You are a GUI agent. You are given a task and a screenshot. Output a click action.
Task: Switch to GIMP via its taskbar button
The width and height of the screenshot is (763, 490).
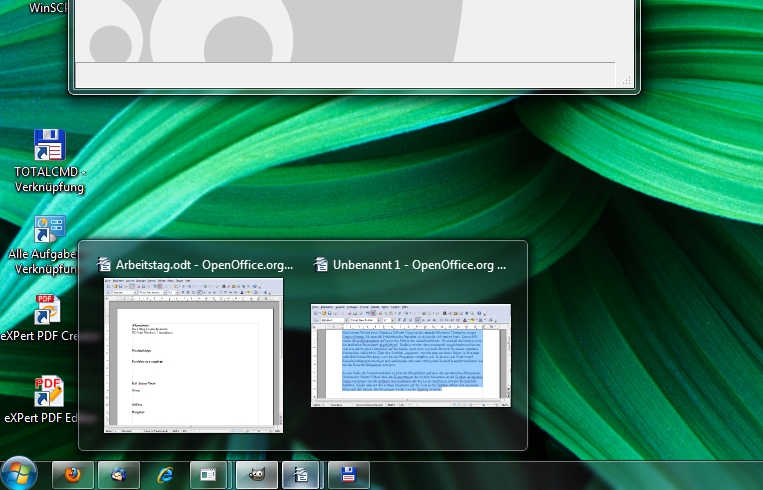[x=255, y=474]
